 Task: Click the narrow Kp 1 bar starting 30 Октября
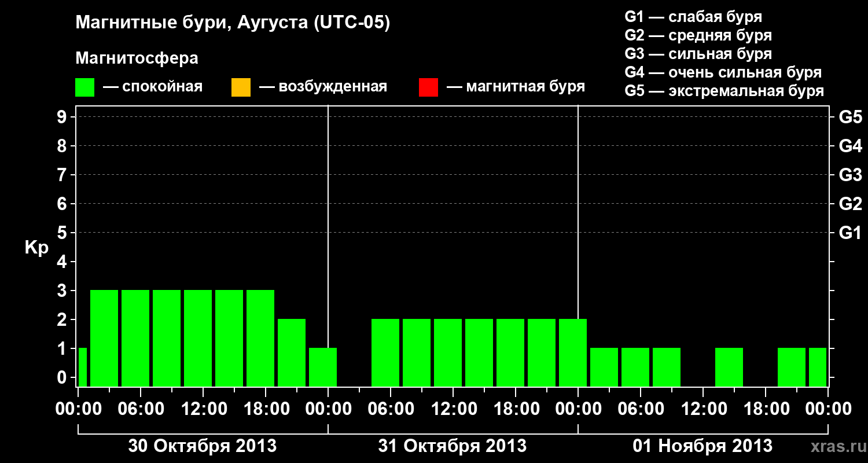[82, 367]
